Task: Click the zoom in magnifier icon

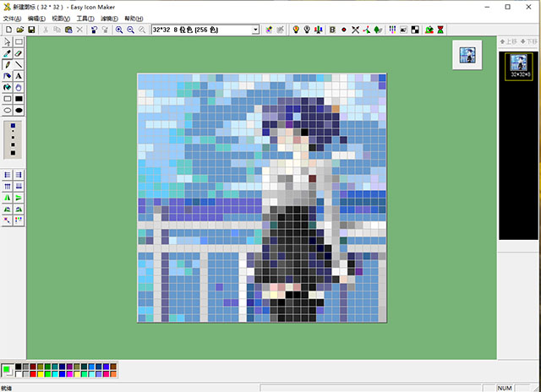Action: (119, 30)
